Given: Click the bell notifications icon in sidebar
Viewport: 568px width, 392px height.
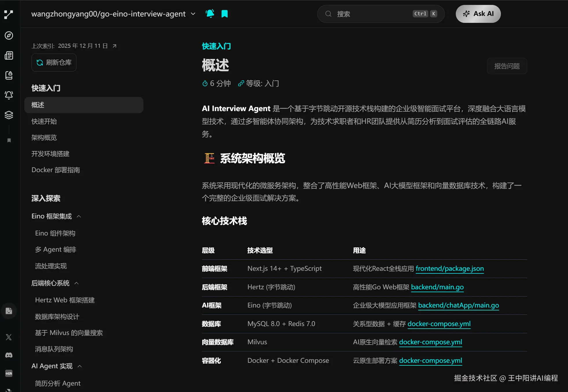Looking at the screenshot, I should 9,95.
